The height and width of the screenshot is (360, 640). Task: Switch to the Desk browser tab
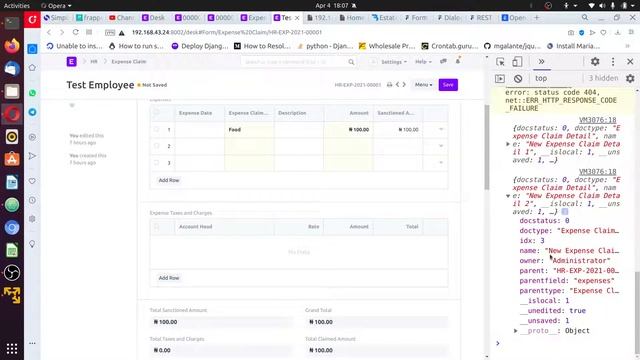(x=154, y=18)
